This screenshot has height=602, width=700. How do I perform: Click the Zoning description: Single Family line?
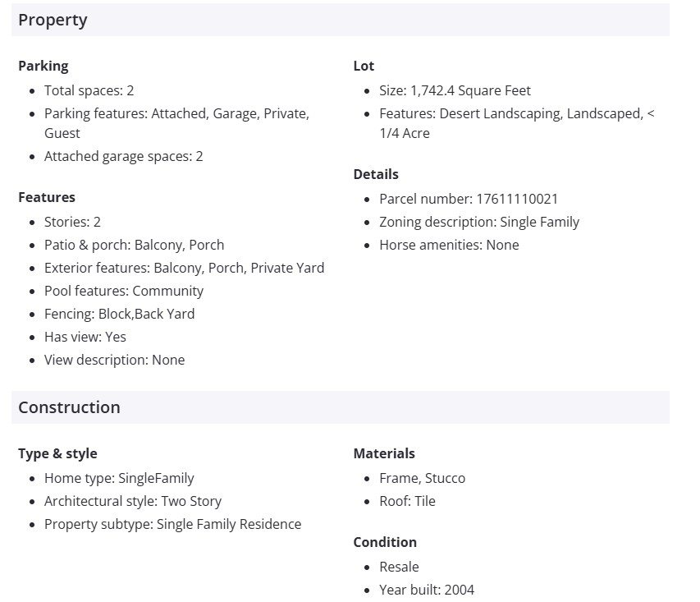click(478, 222)
